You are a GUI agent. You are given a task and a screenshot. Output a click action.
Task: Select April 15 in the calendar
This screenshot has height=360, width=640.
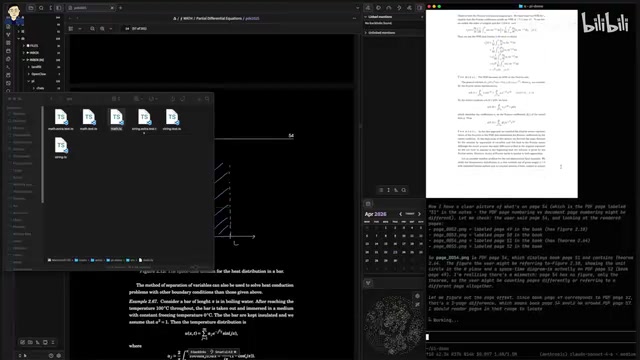click(385, 244)
